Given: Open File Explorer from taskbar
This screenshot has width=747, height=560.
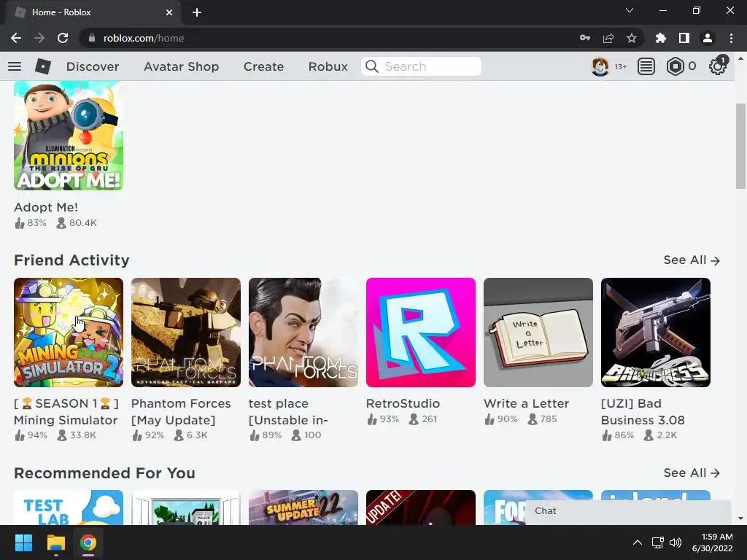Looking at the screenshot, I should point(55,542).
